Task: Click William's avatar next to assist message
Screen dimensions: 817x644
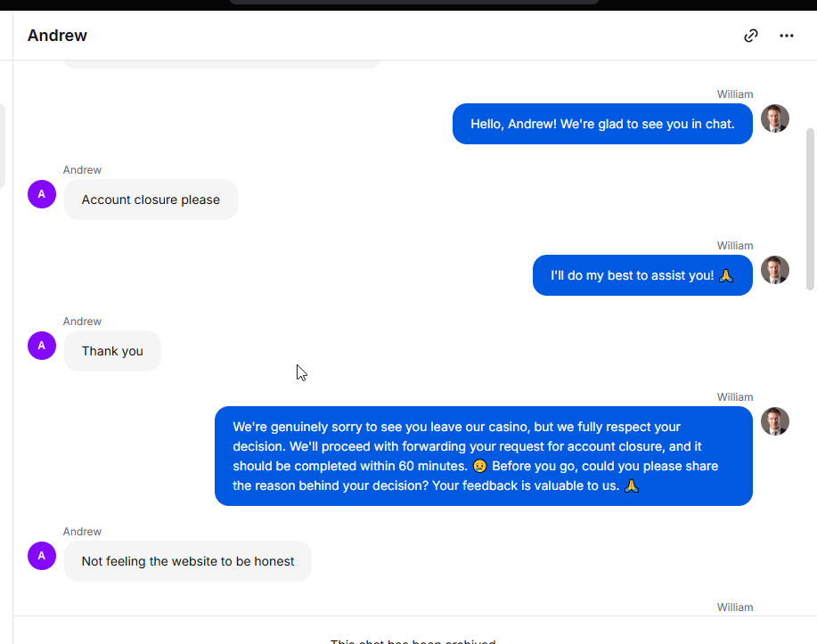Action: (775, 270)
